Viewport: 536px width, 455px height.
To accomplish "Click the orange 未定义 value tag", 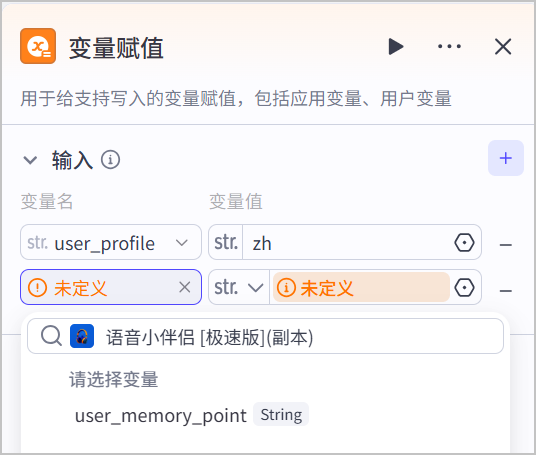I will click(x=361, y=287).
